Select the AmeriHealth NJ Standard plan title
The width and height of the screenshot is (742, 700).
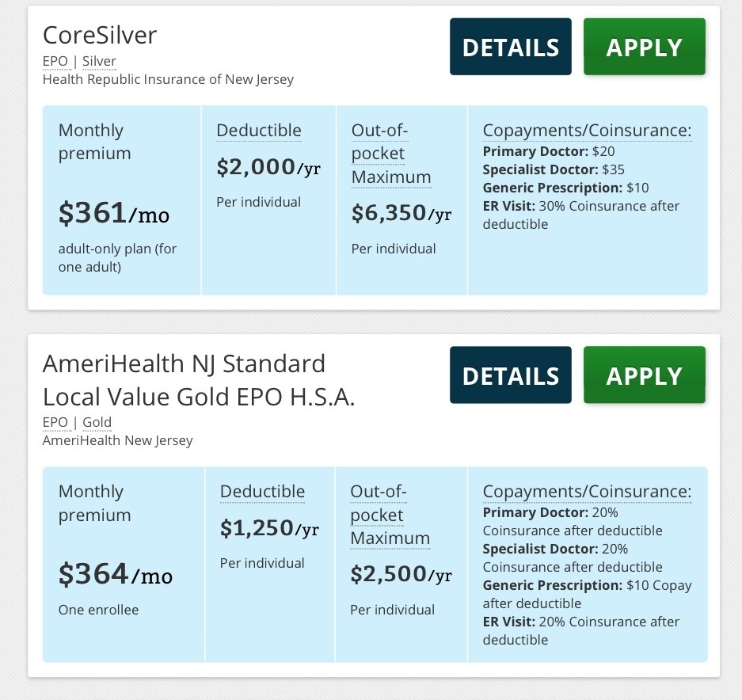(198, 380)
